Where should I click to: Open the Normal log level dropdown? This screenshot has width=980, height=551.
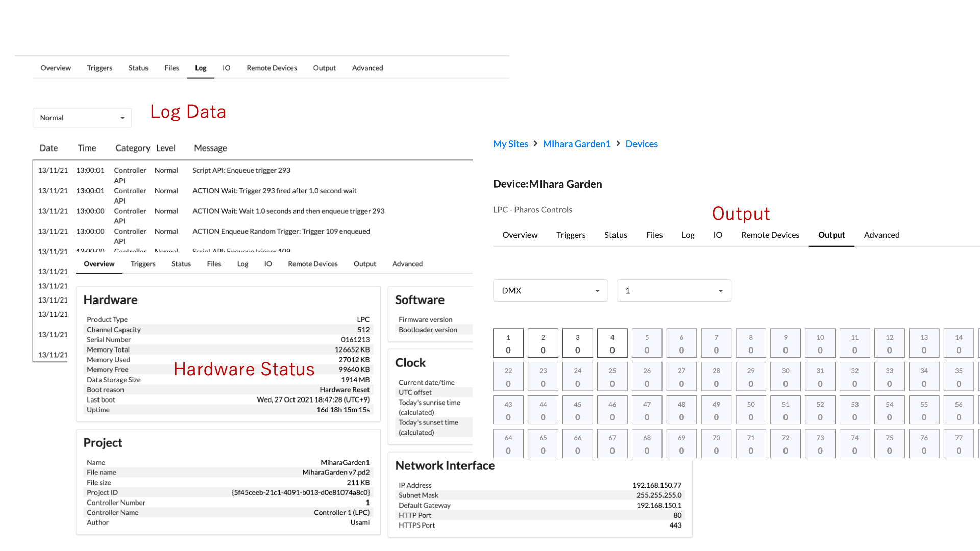[82, 118]
